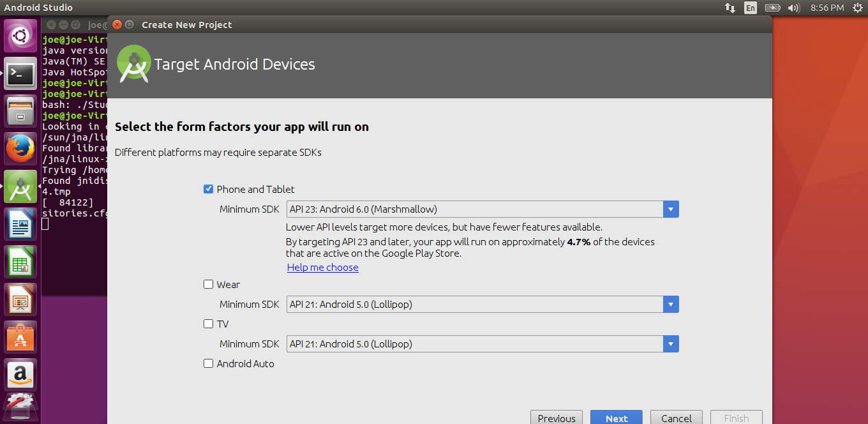Open LibreOffice Calc from the dock

pyautogui.click(x=21, y=262)
